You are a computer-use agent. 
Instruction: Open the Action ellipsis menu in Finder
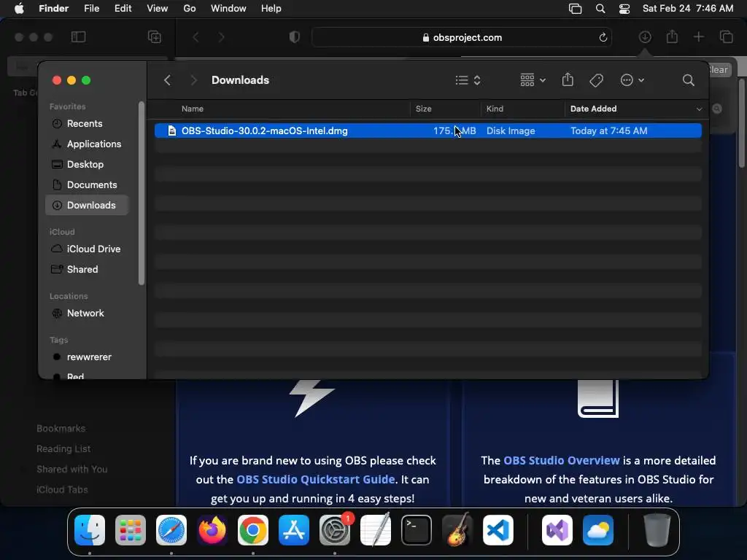632,80
